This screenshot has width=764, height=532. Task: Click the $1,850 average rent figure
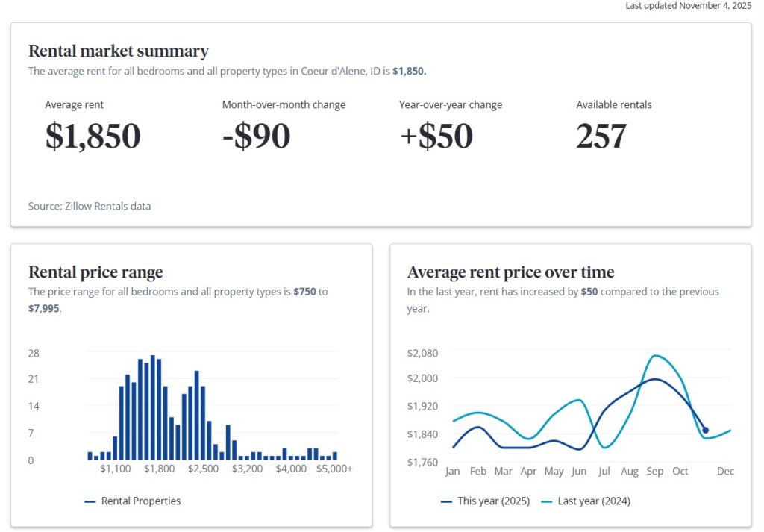(x=93, y=137)
